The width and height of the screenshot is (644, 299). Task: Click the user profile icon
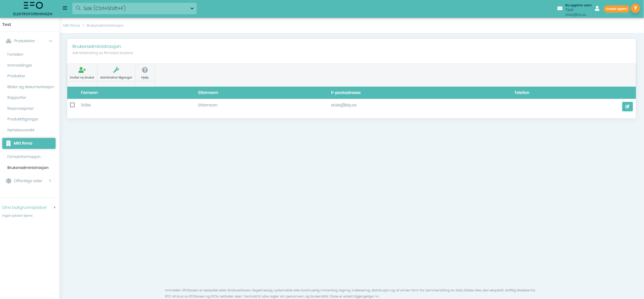click(597, 9)
